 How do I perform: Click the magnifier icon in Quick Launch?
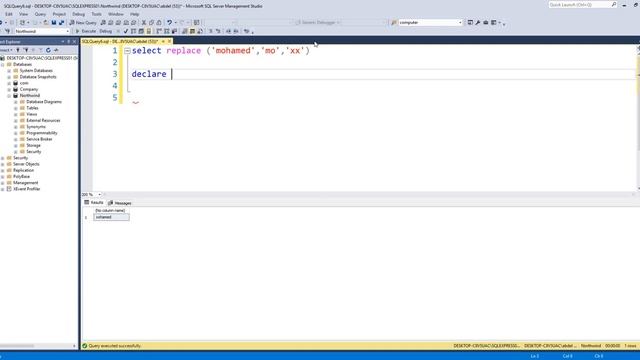coord(613,4)
